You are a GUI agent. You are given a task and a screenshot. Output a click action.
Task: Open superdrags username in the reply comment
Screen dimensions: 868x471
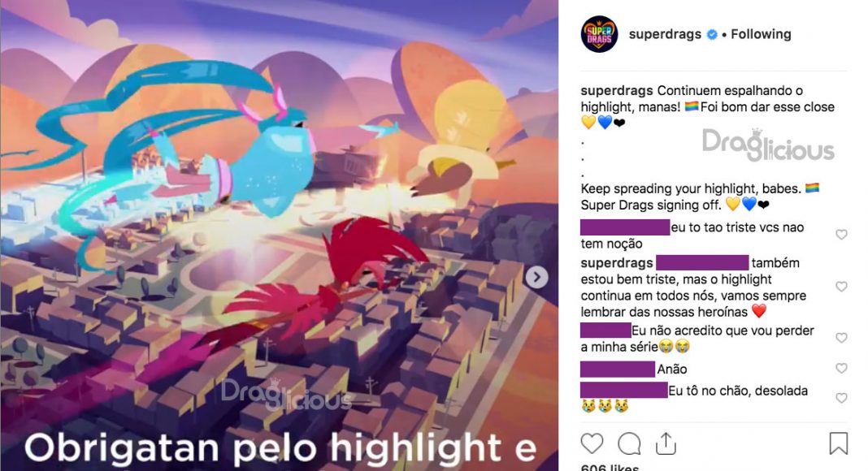[617, 263]
